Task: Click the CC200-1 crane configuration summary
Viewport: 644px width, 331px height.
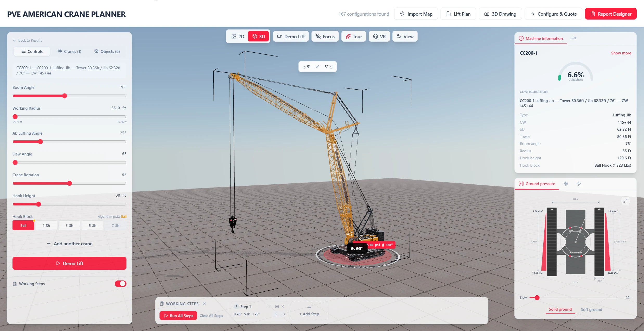Action: [x=69, y=71]
